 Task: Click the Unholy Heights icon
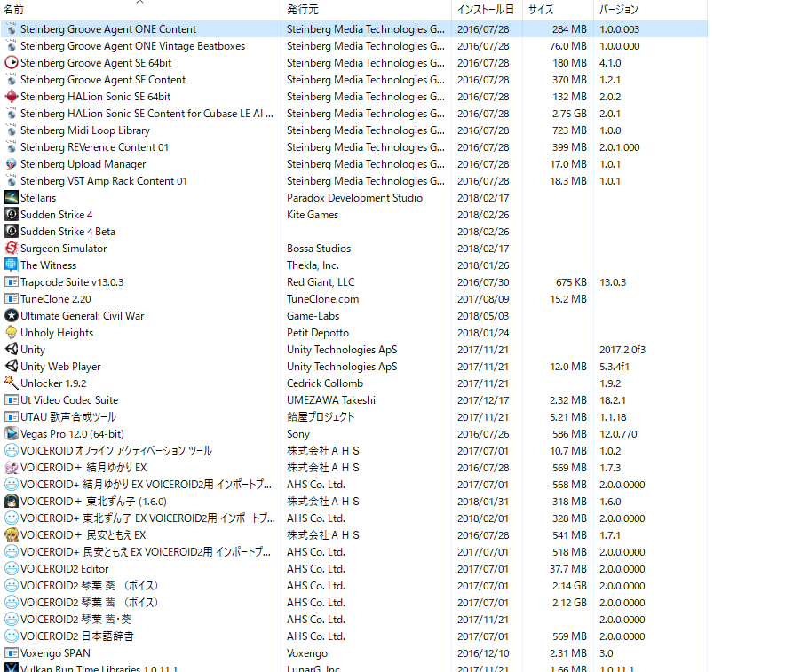(x=11, y=333)
